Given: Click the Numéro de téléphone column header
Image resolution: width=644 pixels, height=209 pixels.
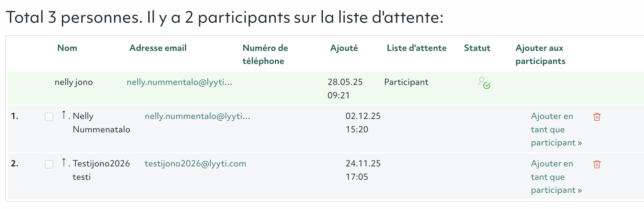Looking at the screenshot, I should click(265, 54).
